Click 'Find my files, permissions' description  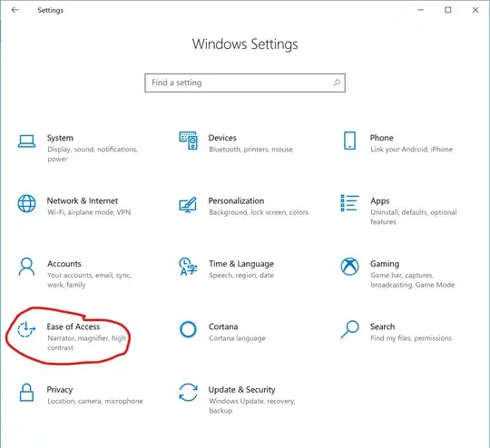(411, 338)
